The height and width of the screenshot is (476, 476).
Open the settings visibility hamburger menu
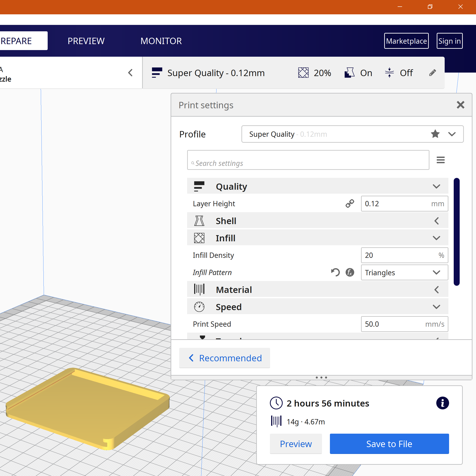440,160
